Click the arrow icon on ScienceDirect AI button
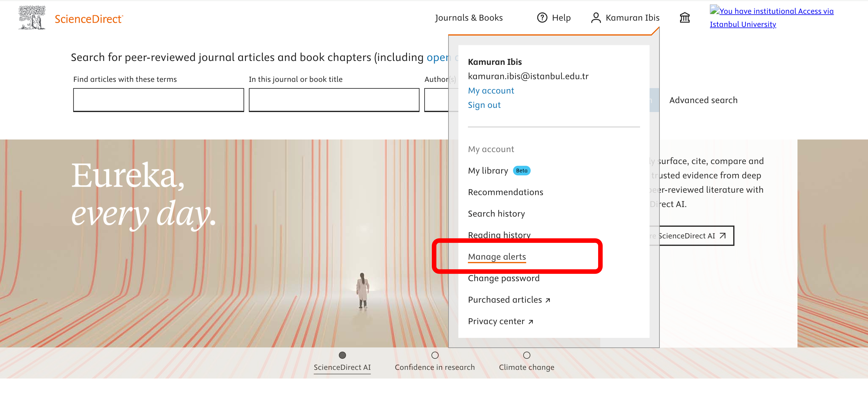The image size is (868, 397). click(722, 236)
